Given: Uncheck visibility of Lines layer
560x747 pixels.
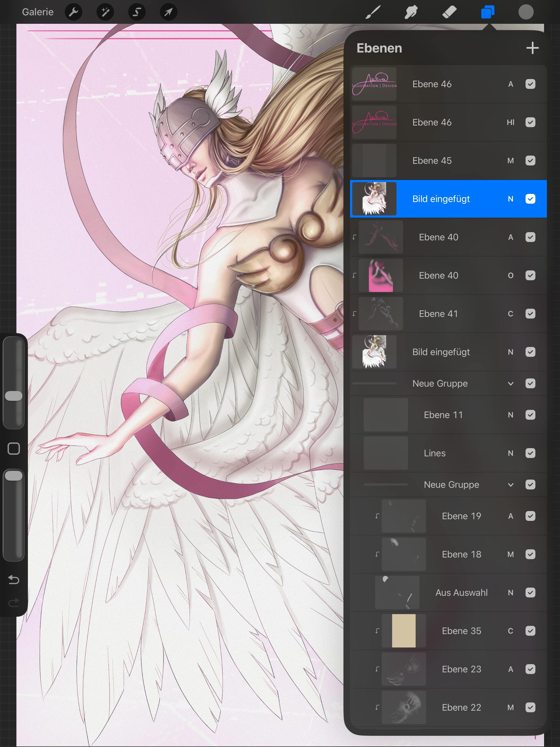Looking at the screenshot, I should [530, 453].
